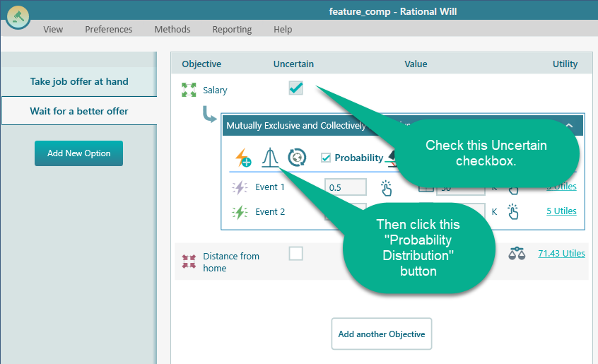The width and height of the screenshot is (598, 364).
Task: Click the circular globe refresh icon
Action: [297, 158]
